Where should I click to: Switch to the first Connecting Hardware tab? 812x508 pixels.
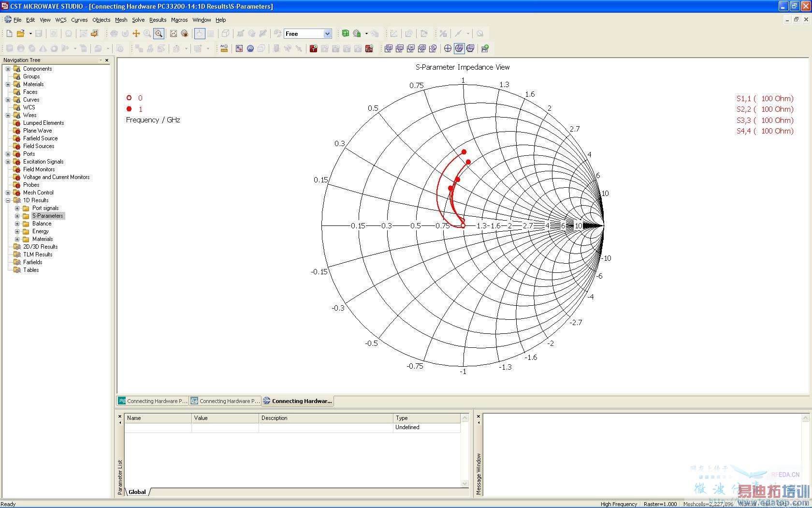point(153,401)
